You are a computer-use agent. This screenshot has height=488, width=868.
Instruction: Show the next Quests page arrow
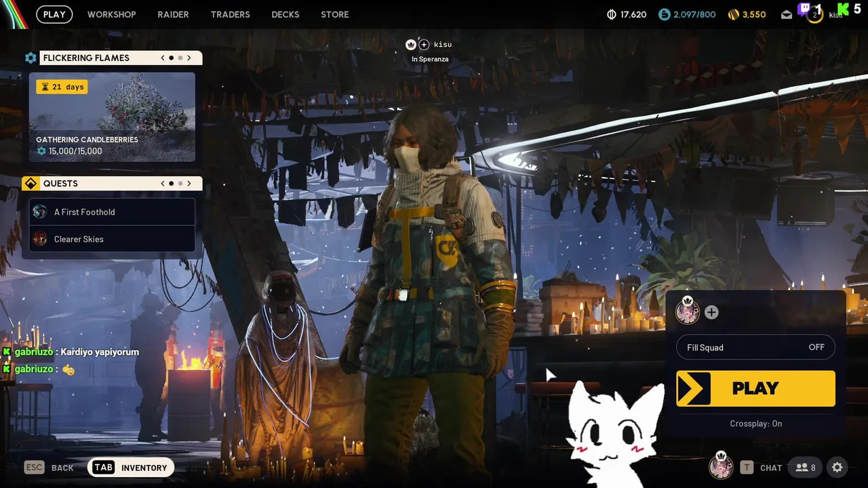tap(189, 184)
